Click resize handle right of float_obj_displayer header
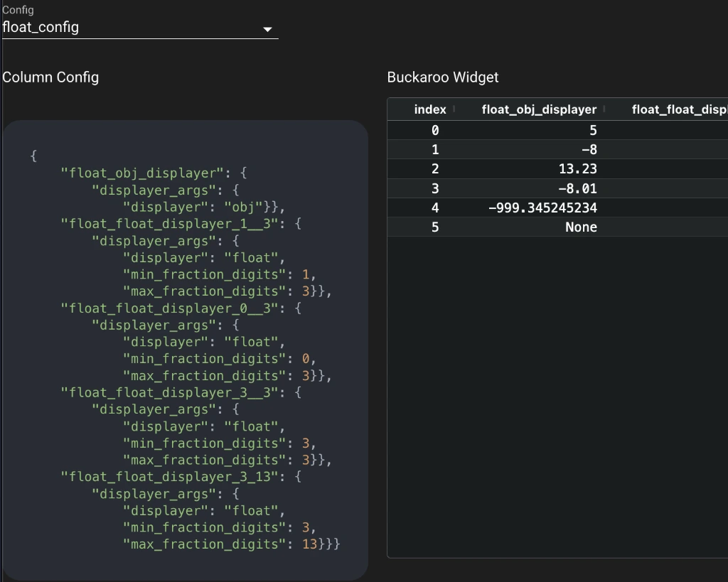The image size is (728, 582). pyautogui.click(x=604, y=109)
